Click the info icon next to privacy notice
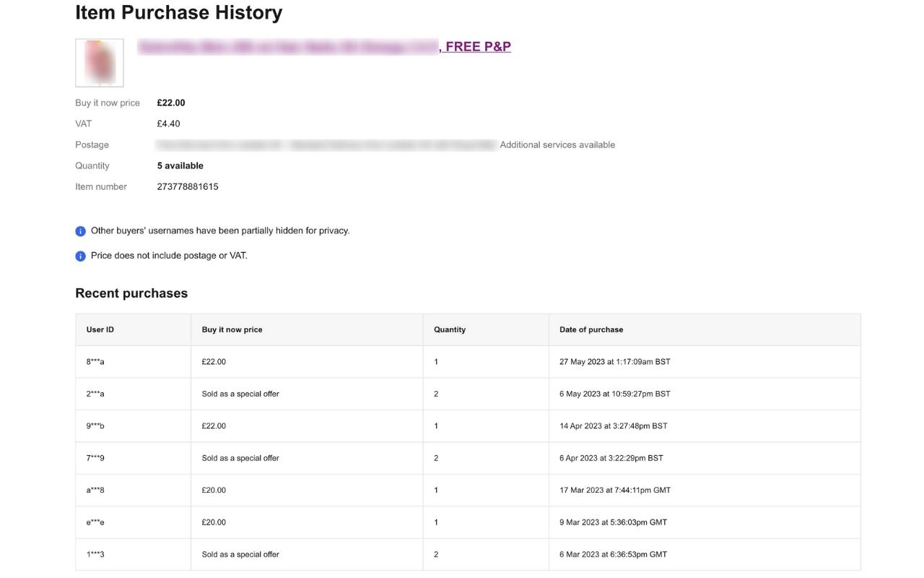The width and height of the screenshot is (924, 578). coord(80,230)
